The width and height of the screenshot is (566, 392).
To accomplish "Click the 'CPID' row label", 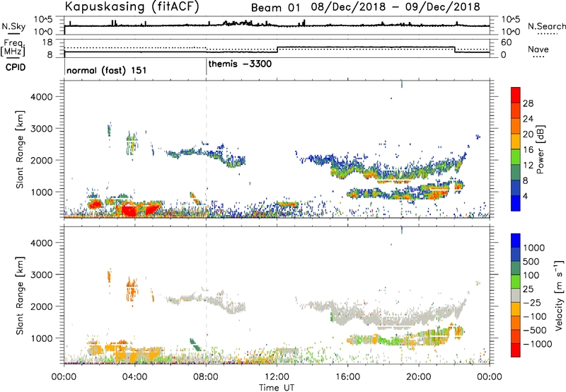I will 16,67.
